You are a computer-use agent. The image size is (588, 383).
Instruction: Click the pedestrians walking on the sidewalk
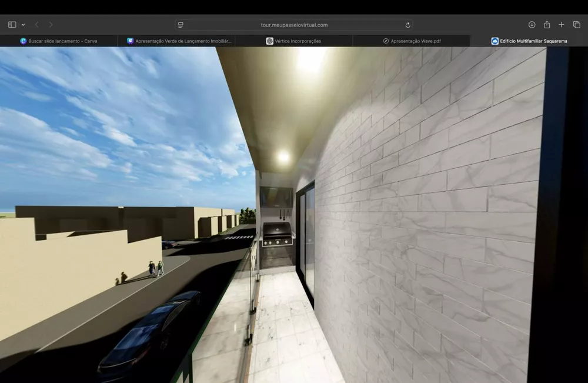(156, 268)
